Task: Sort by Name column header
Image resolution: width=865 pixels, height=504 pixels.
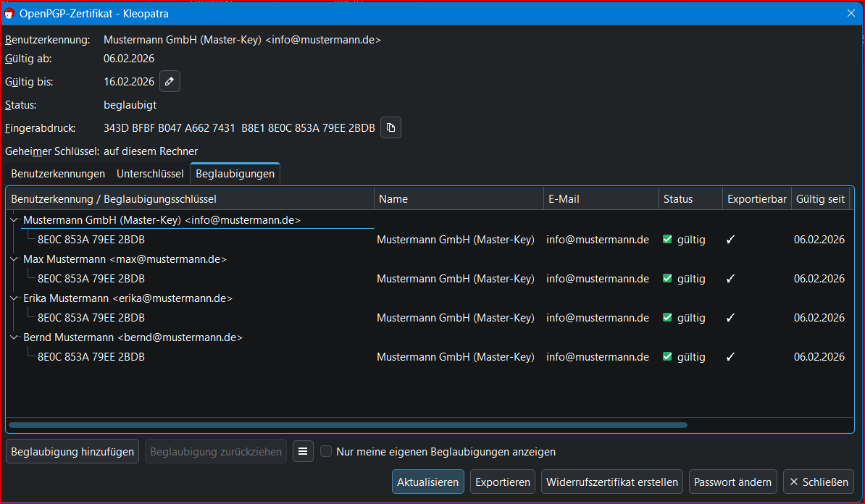Action: point(459,199)
